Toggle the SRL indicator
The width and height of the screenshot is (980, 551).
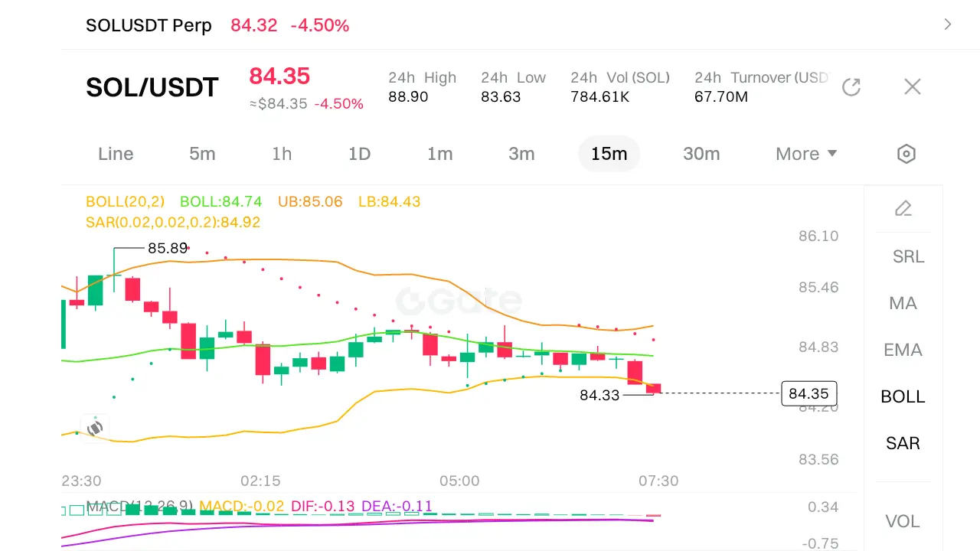pyautogui.click(x=908, y=256)
